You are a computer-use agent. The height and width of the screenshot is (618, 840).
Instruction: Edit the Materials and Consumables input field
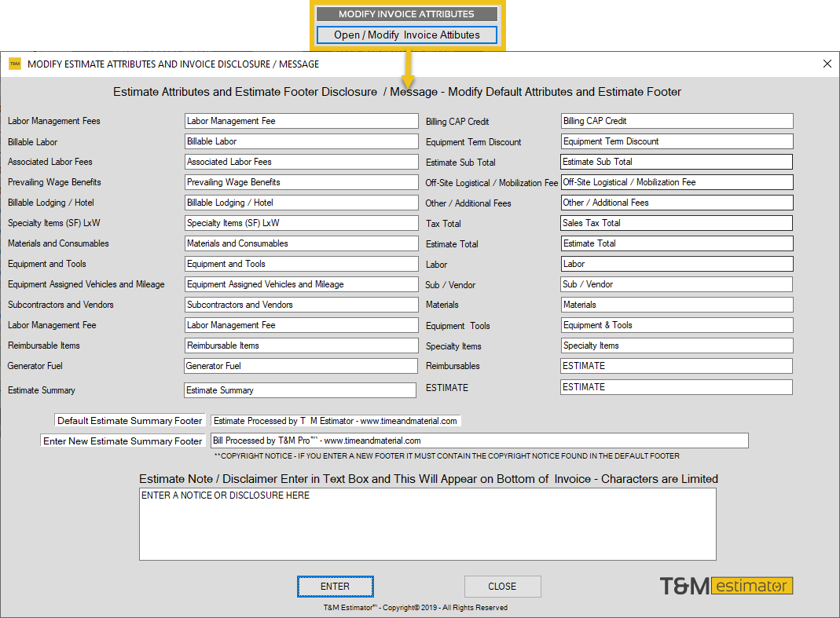click(x=302, y=243)
